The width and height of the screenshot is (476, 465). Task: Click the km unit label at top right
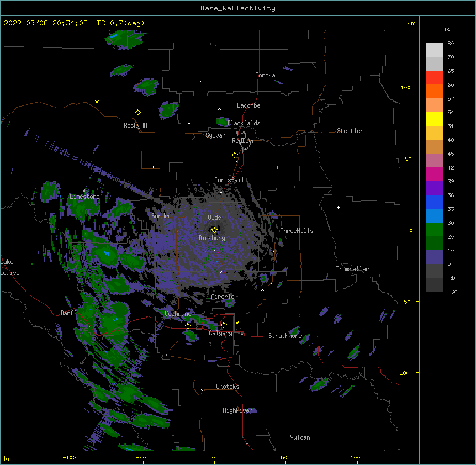[411, 23]
